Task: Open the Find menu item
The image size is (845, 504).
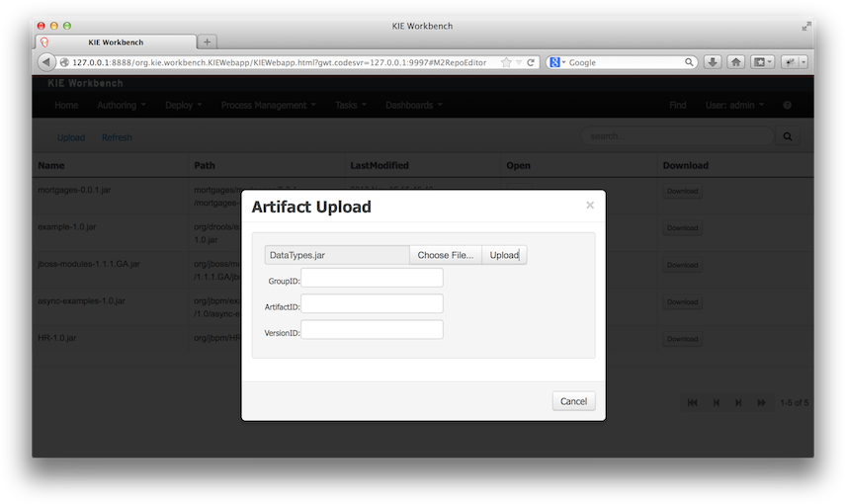Action: click(x=677, y=105)
